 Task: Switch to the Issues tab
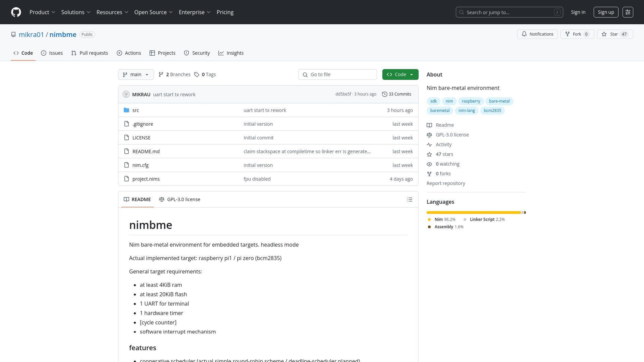pos(52,53)
